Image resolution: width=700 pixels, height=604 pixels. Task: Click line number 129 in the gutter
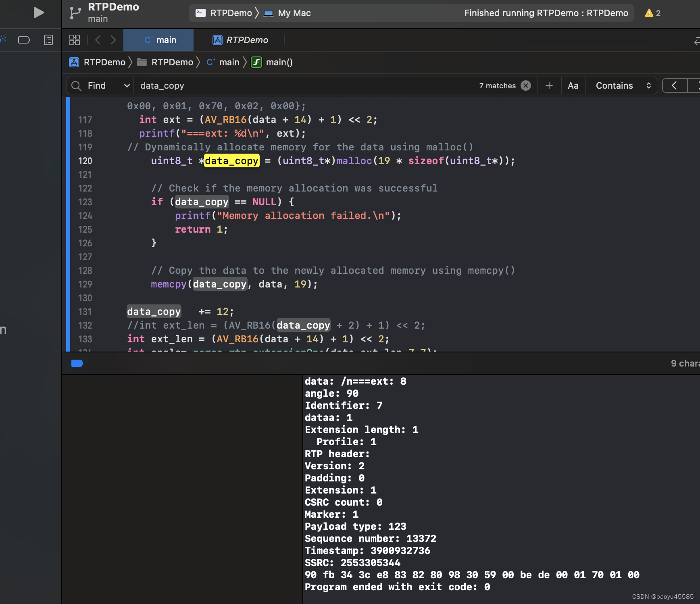(x=85, y=284)
